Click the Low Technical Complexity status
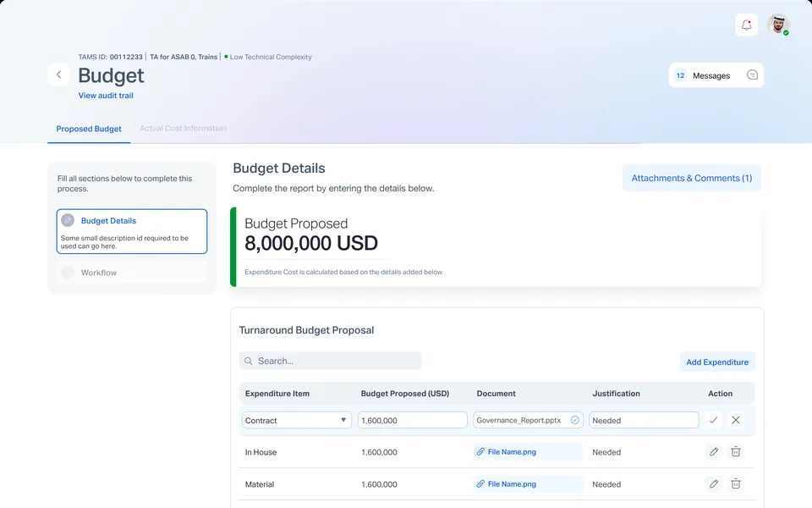This screenshot has height=508, width=812. coord(268,57)
